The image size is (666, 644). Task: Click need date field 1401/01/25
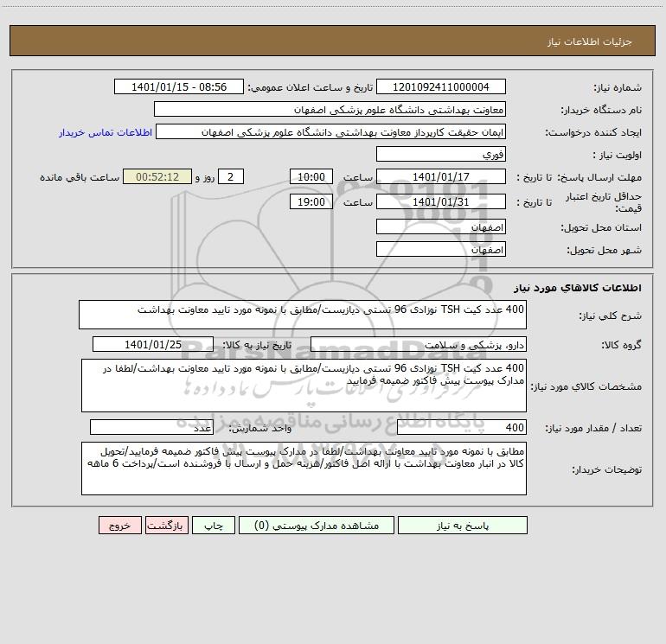[x=153, y=345]
